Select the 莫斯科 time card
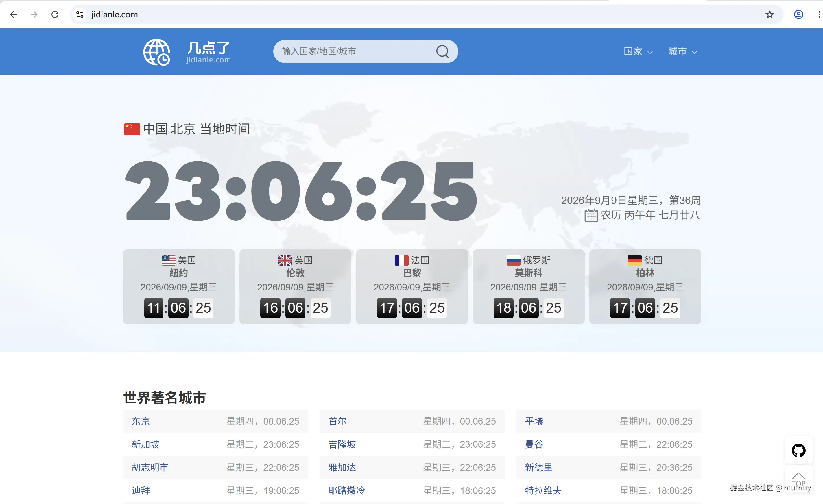This screenshot has width=823, height=504. [528, 286]
